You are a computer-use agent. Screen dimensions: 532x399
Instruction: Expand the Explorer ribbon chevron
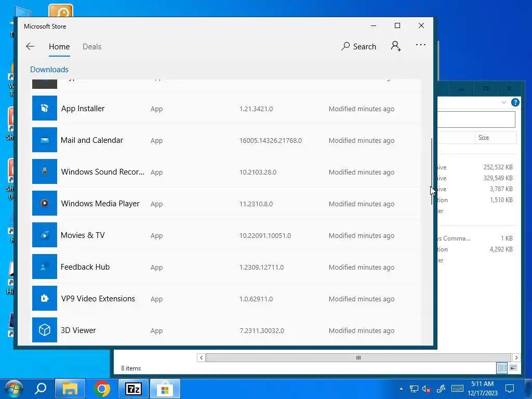[x=504, y=102]
